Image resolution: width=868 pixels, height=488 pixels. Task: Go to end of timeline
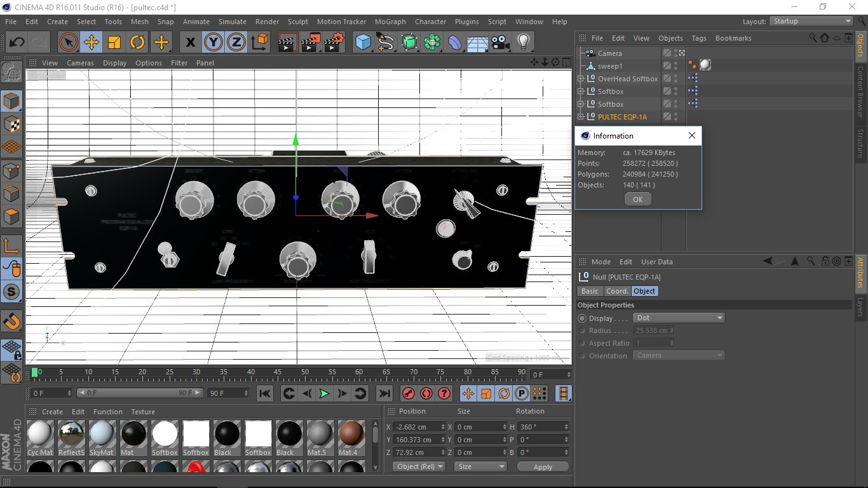pos(384,393)
